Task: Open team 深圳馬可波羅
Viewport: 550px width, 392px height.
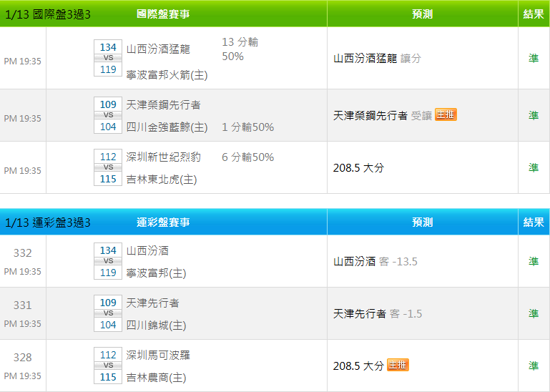Action: coord(158,355)
